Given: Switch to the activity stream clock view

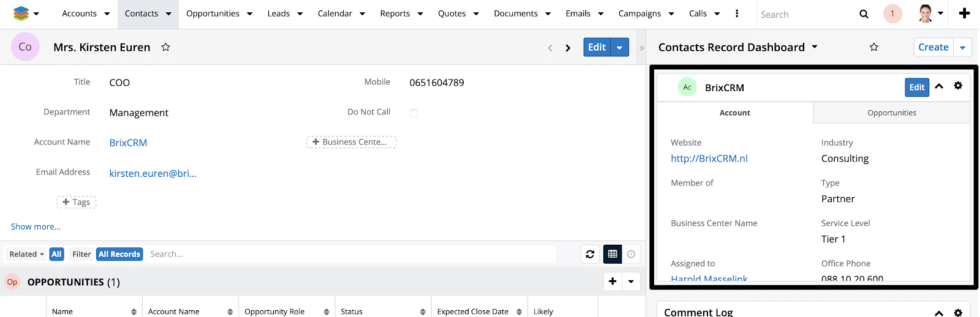Looking at the screenshot, I should (x=631, y=254).
